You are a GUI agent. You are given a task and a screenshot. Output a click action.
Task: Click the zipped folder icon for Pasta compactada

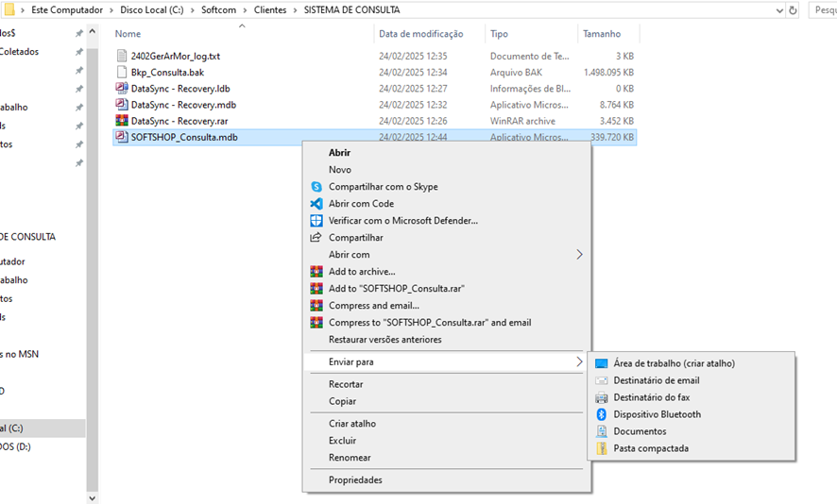coord(601,448)
